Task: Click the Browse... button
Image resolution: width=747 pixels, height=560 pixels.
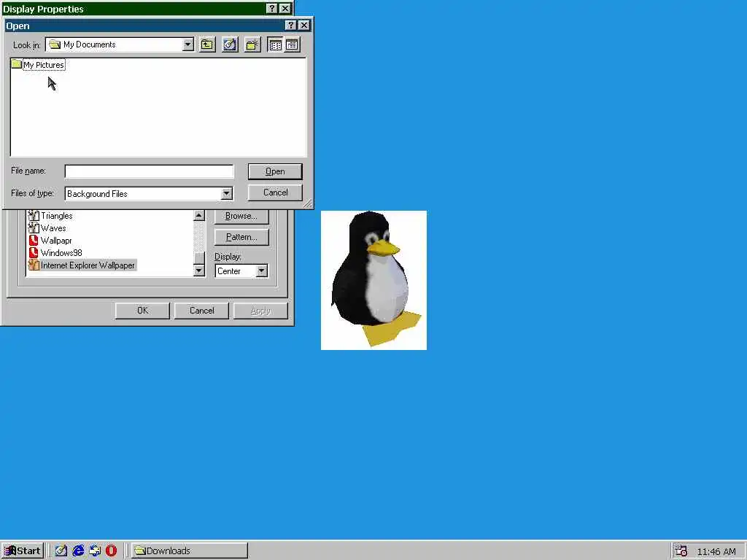Action: tap(241, 216)
